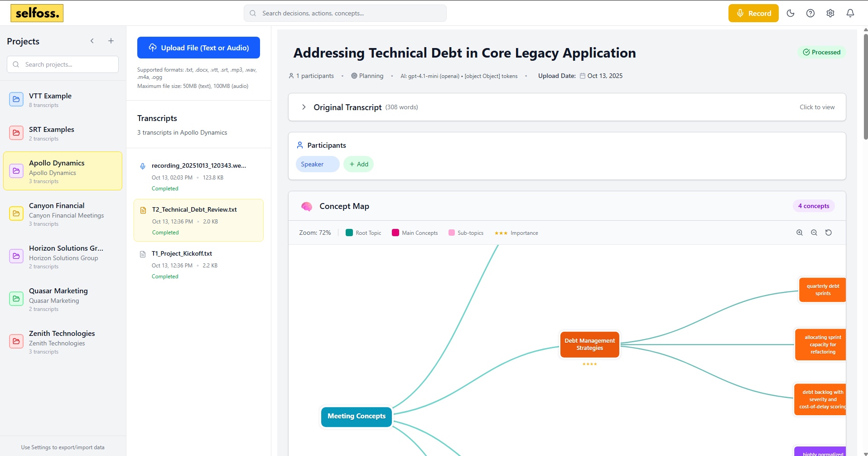
Task: Create a new project with the plus icon
Action: (111, 41)
